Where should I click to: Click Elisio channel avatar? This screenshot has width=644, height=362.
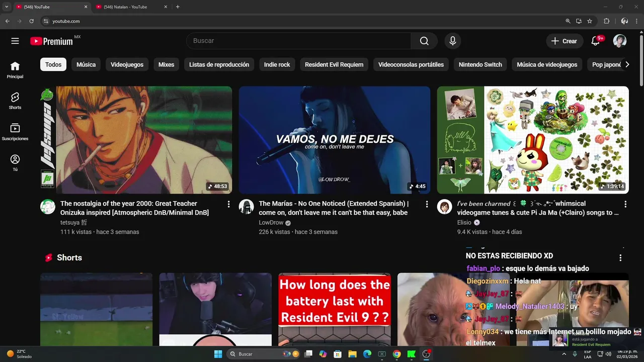pos(444,207)
